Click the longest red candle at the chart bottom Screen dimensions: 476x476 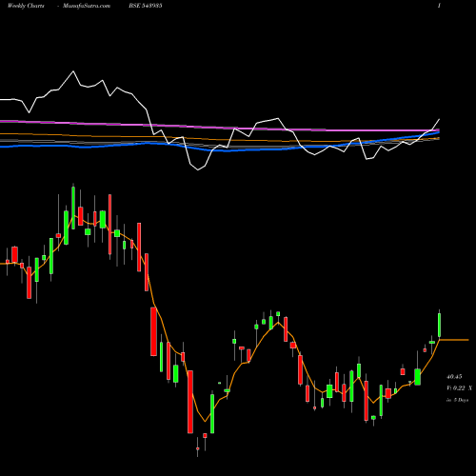[x=190, y=402]
